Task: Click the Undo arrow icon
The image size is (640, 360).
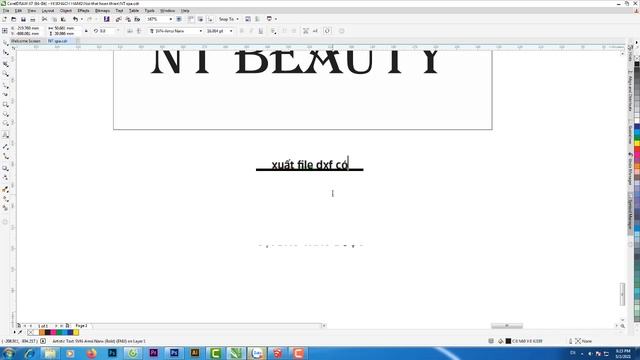Action: [x=76, y=19]
